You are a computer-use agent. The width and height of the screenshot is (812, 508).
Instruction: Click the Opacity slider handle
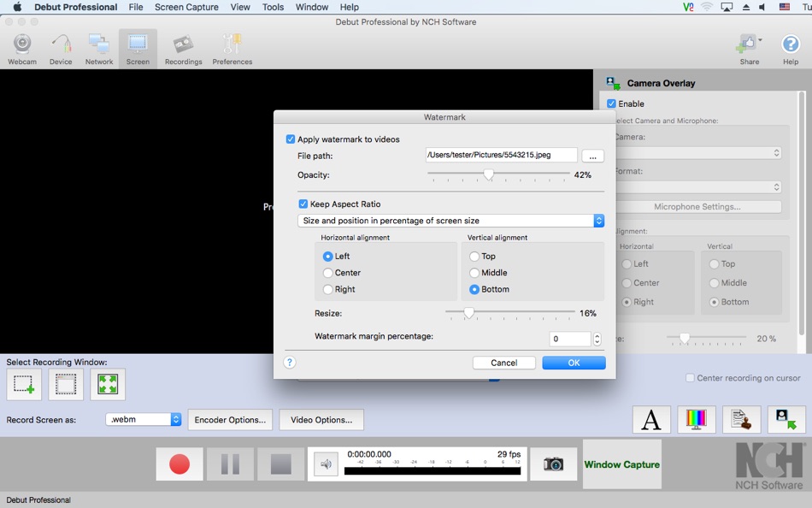tap(488, 175)
